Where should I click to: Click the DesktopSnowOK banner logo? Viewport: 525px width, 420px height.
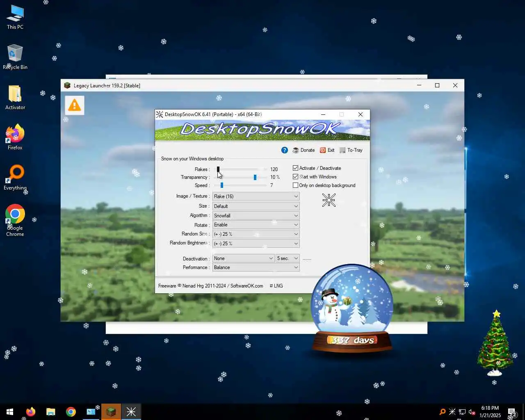(262, 130)
